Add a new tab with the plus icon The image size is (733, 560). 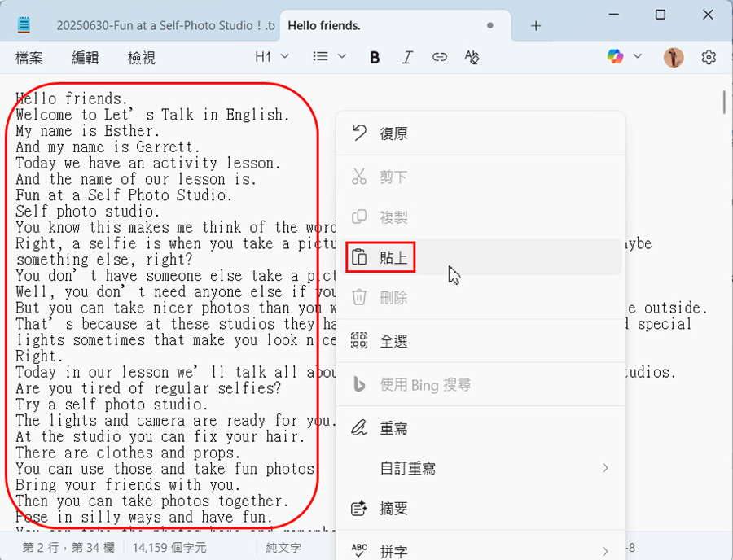(x=535, y=26)
